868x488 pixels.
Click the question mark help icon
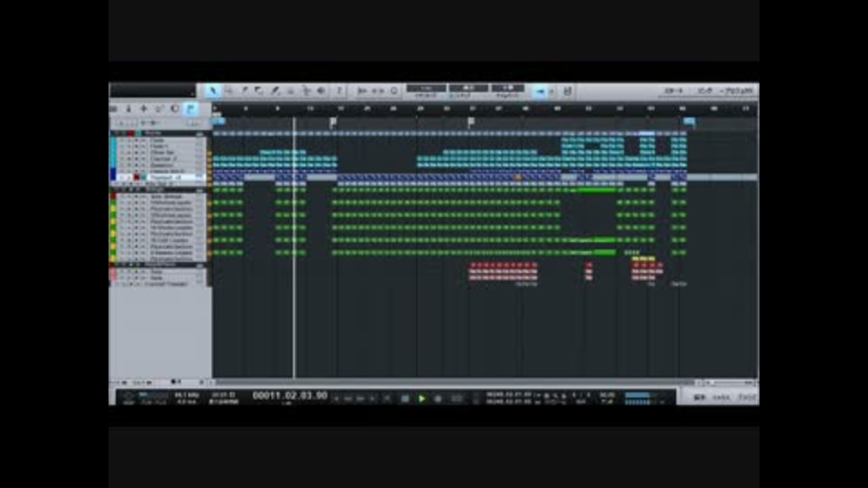pyautogui.click(x=339, y=91)
